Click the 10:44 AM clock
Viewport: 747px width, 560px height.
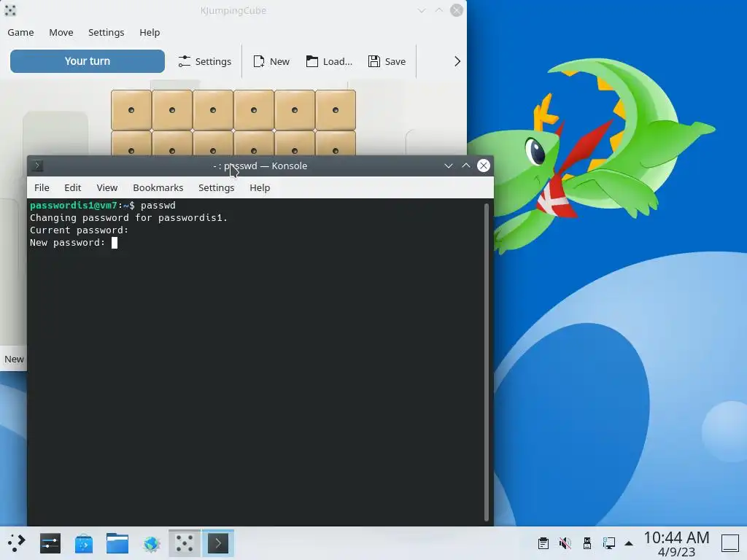[676, 537]
